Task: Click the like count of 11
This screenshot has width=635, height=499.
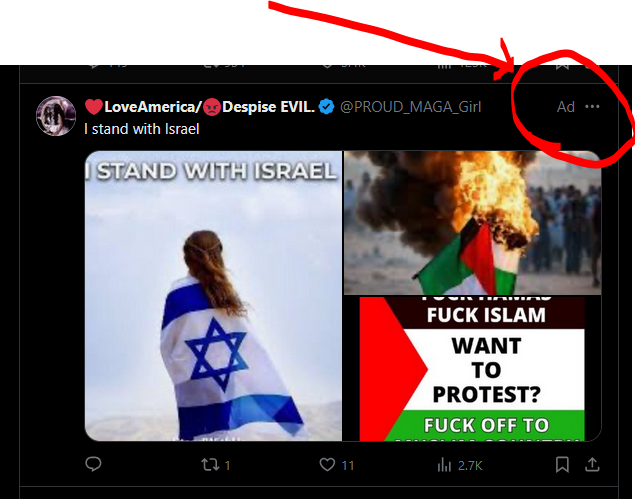Action: [x=348, y=465]
